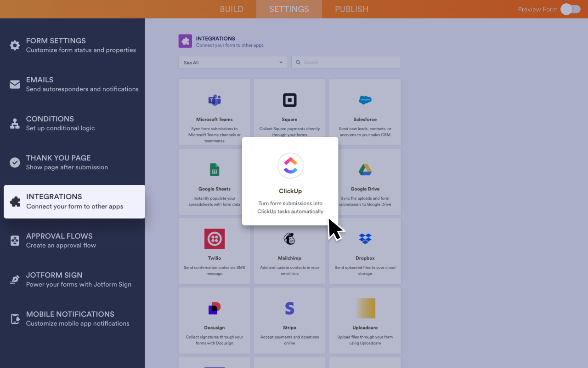This screenshot has width=588, height=368.
Task: Select the Jotform Sign pen icon
Action: coord(14,279)
